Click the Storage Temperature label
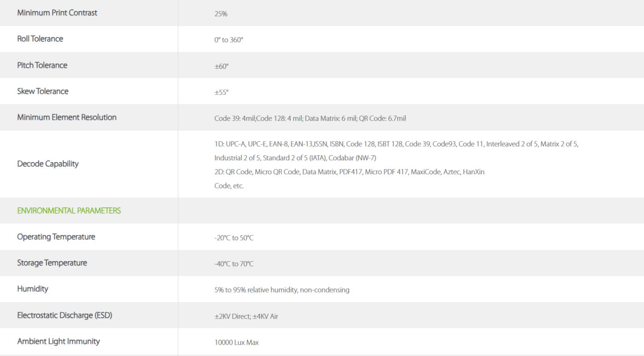644x356 pixels. pyautogui.click(x=52, y=263)
